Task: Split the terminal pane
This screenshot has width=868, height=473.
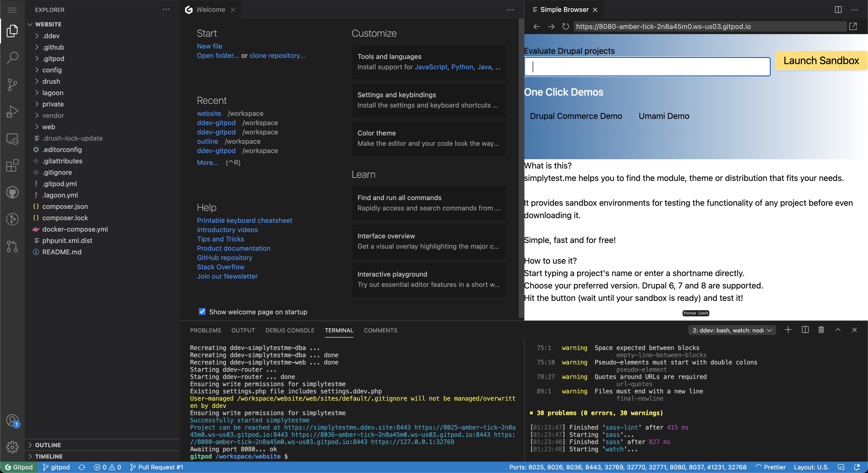Action: (805, 330)
